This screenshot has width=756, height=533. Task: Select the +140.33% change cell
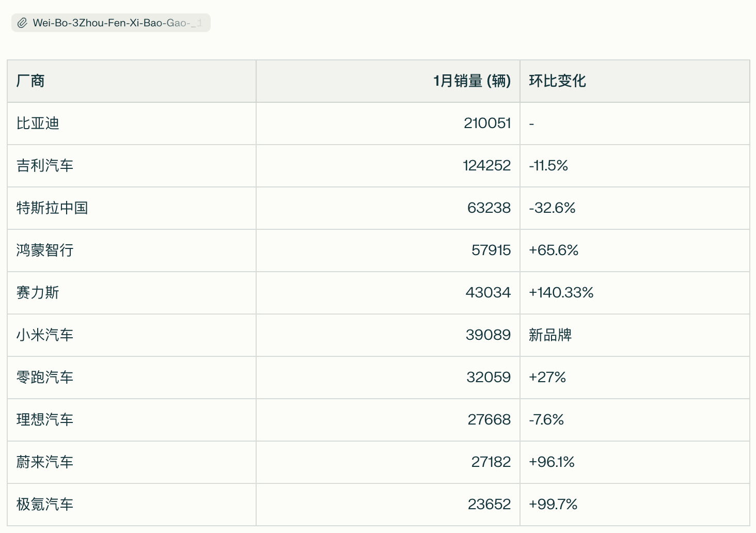(561, 293)
